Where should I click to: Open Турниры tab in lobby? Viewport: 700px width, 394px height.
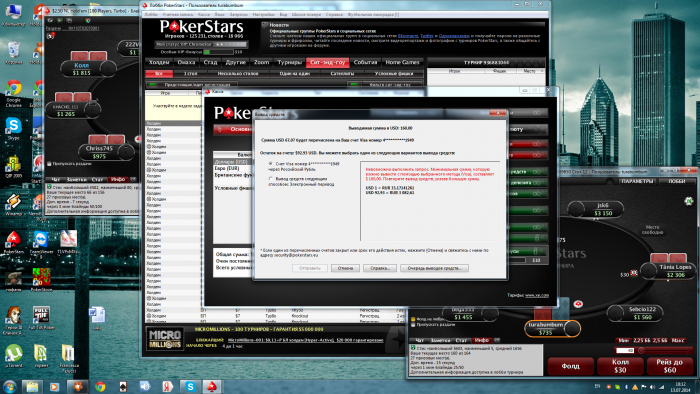click(x=290, y=62)
